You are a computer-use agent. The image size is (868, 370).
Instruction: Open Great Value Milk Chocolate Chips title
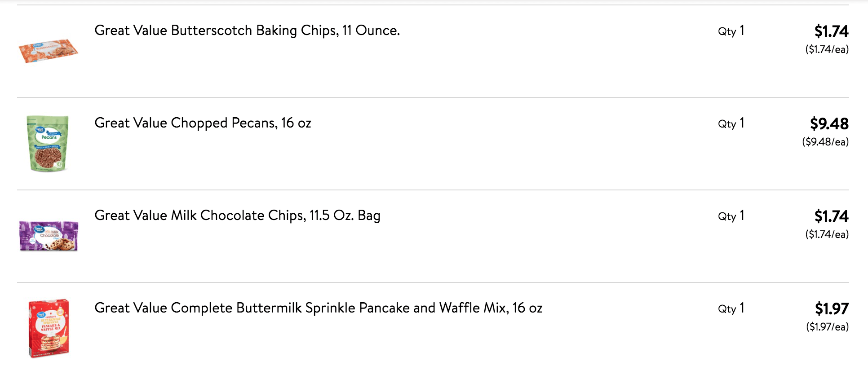[x=237, y=216]
